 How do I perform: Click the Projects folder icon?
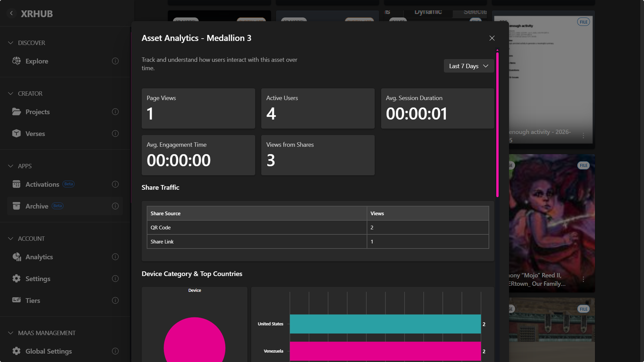click(x=16, y=111)
